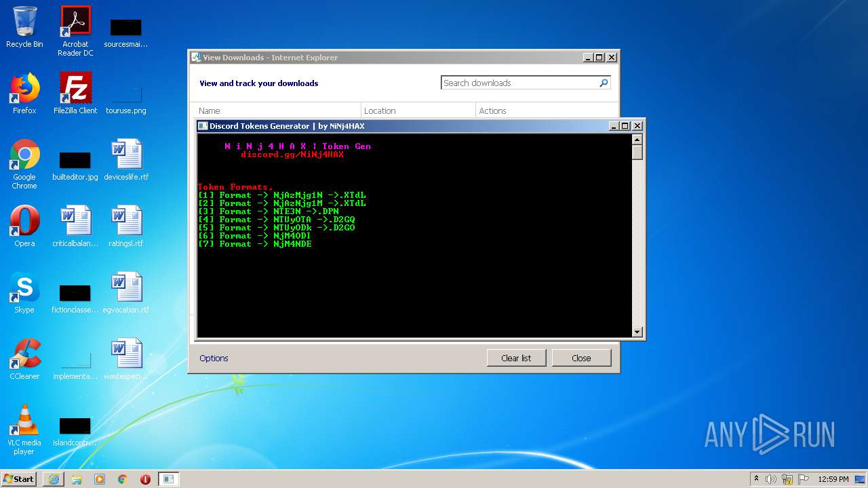The height and width of the screenshot is (488, 868).
Task: Open Opera from the taskbar
Action: pyautogui.click(x=145, y=479)
